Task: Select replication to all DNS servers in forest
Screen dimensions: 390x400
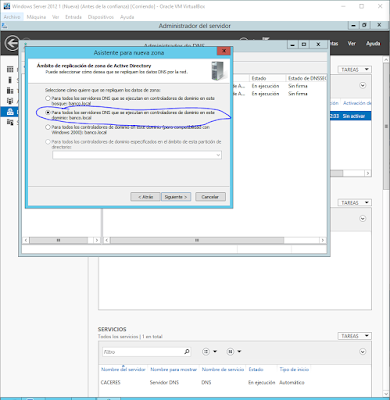Action: tap(48, 98)
